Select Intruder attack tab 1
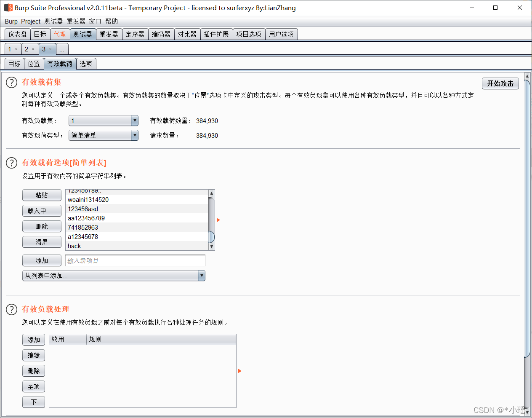The width and height of the screenshot is (532, 418). [10, 49]
